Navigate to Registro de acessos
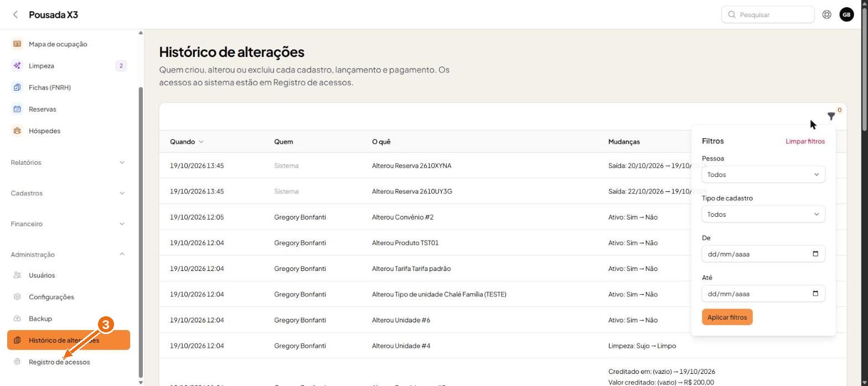 (69, 362)
